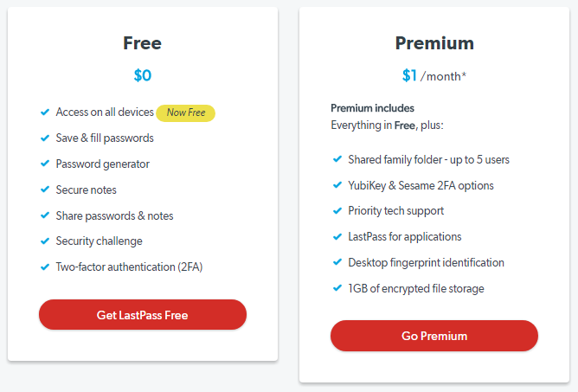
Task: Click checkmark next to Secure notes
Action: [x=45, y=190]
